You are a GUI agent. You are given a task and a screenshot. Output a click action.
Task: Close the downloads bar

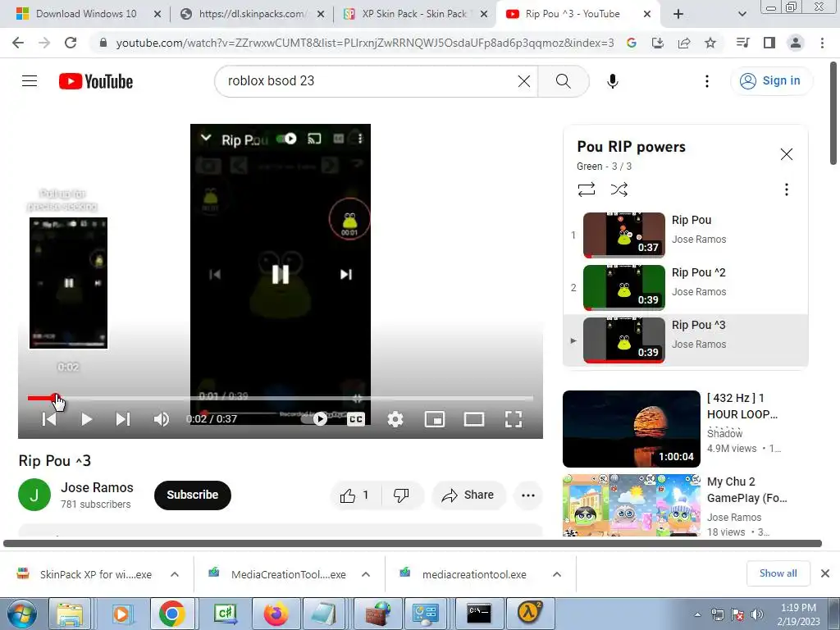click(825, 573)
